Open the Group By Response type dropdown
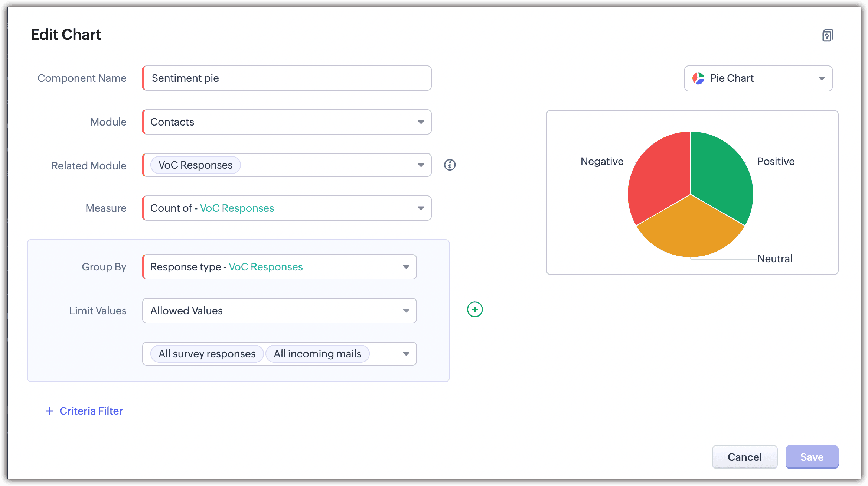The height and width of the screenshot is (486, 868). point(406,267)
